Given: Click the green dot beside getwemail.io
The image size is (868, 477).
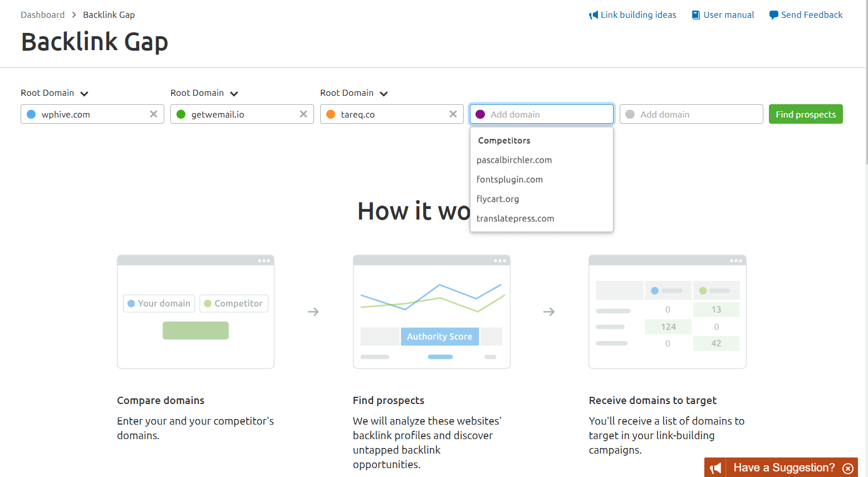Looking at the screenshot, I should 181,114.
